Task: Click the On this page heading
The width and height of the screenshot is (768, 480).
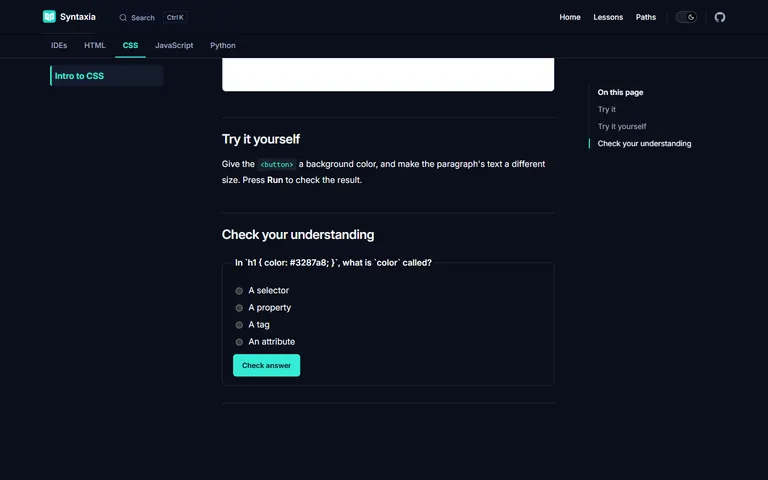Action: pyautogui.click(x=620, y=92)
